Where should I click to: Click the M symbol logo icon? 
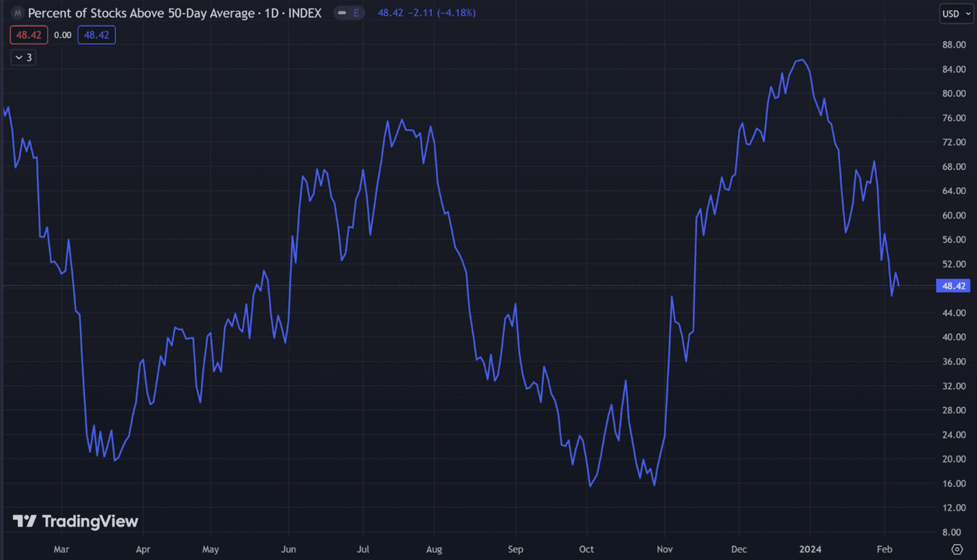point(17,13)
